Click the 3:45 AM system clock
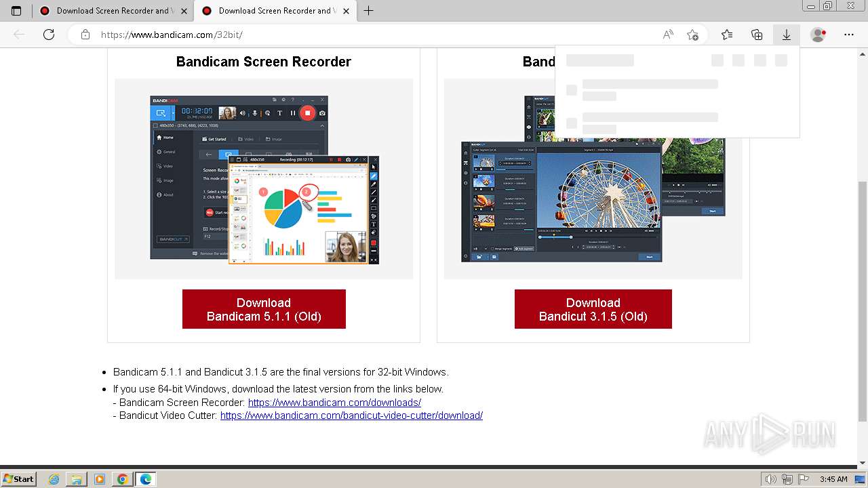This screenshot has width=868, height=488. (x=833, y=479)
